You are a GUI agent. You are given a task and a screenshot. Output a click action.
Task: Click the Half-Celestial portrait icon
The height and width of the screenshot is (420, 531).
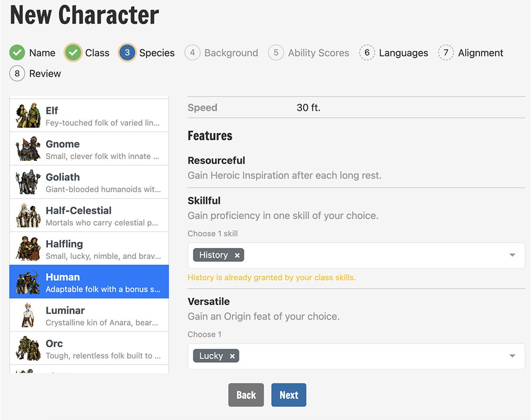28,216
